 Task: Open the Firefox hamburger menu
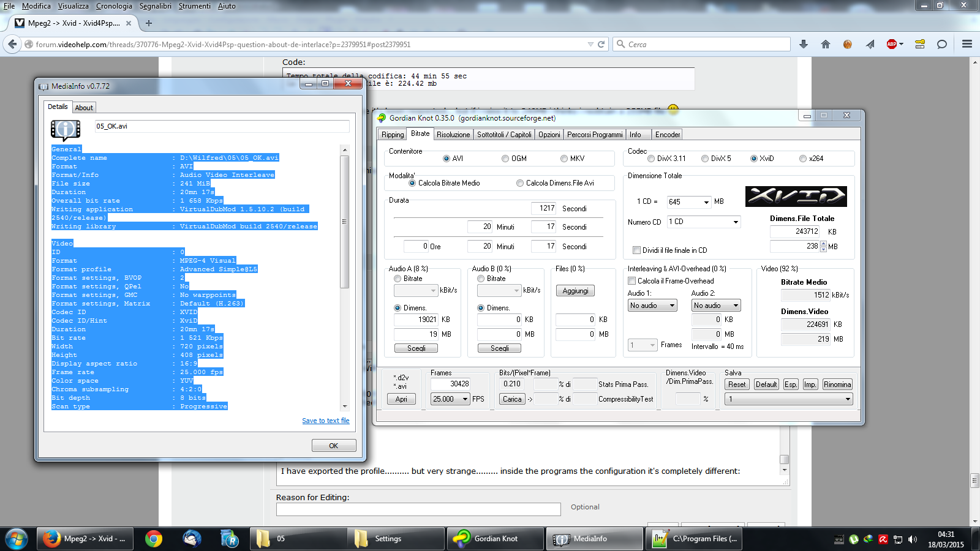point(967,44)
